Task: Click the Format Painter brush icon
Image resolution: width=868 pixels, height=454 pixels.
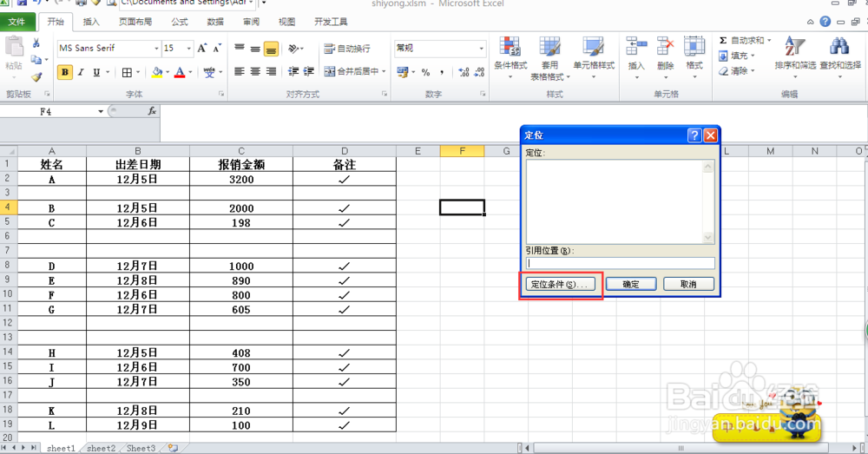Action: 36,77
